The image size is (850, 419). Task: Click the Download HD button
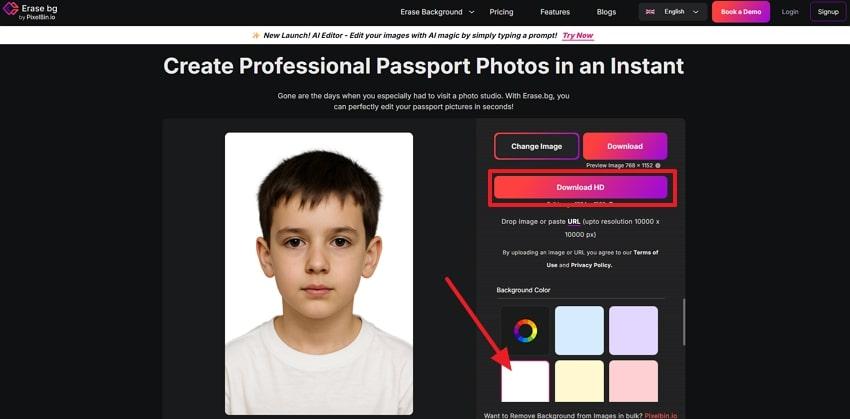pos(580,187)
